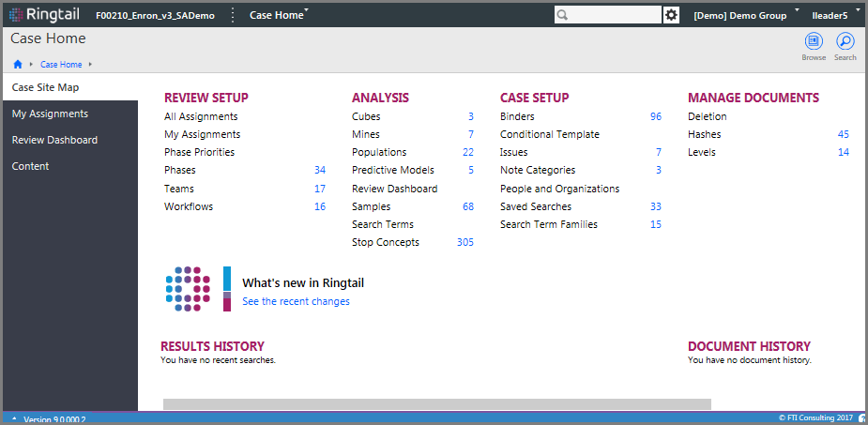Expand arrow after Case Home breadcrumb
Viewport: 868px width, 425px height.
[90, 64]
